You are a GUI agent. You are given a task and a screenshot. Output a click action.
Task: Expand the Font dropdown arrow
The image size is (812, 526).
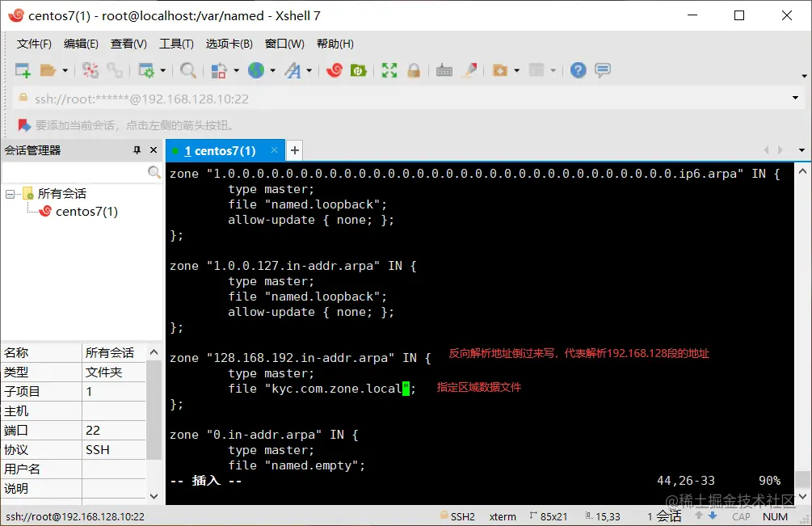309,70
